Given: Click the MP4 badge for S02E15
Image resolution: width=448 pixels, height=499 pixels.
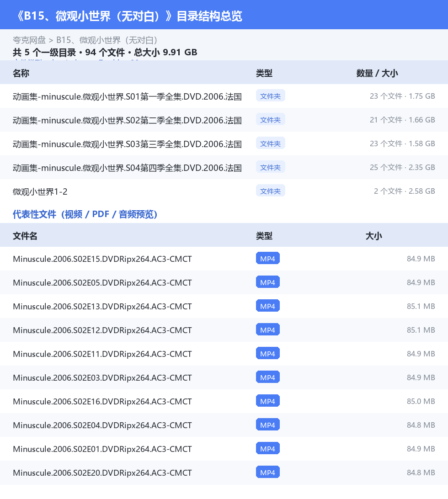Looking at the screenshot, I should [x=268, y=259].
